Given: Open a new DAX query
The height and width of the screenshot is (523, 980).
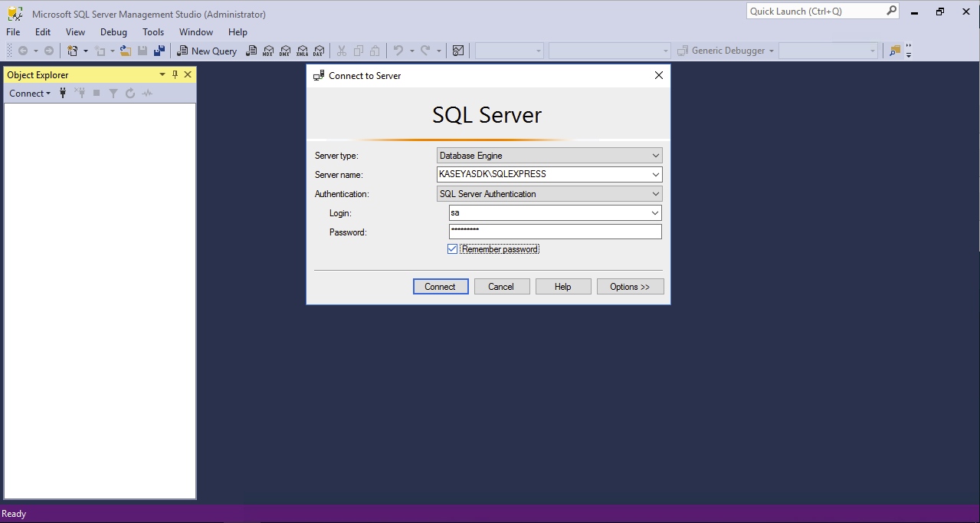Looking at the screenshot, I should tap(318, 51).
